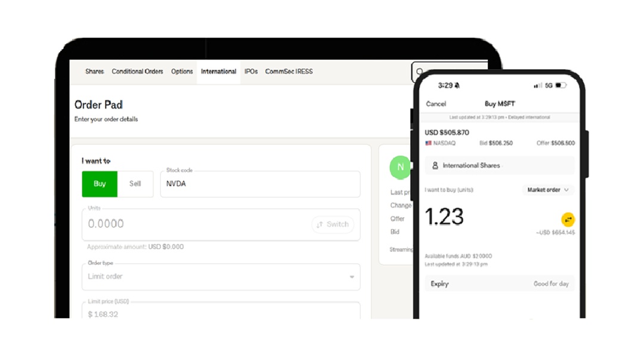This screenshot has width=644, height=358.
Task: Tap the yellow swap units button
Action: coord(568,220)
